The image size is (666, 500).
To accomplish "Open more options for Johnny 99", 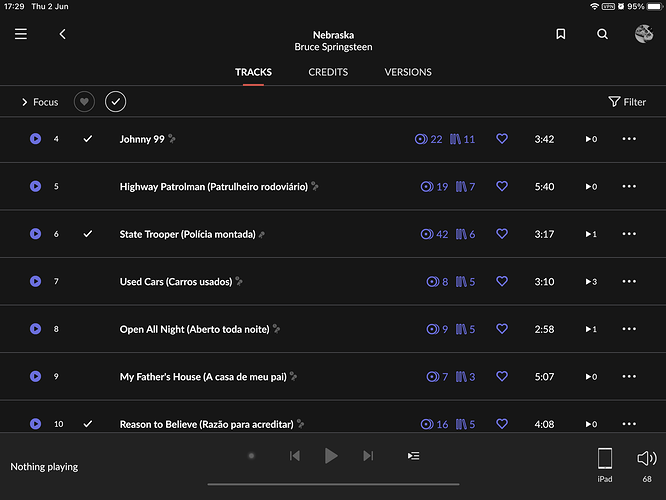I will [x=629, y=139].
